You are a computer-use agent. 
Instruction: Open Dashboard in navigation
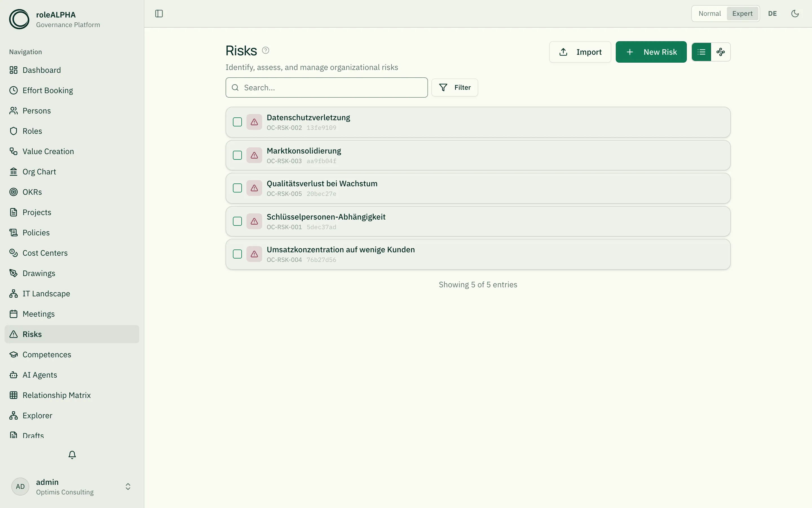pos(72,70)
